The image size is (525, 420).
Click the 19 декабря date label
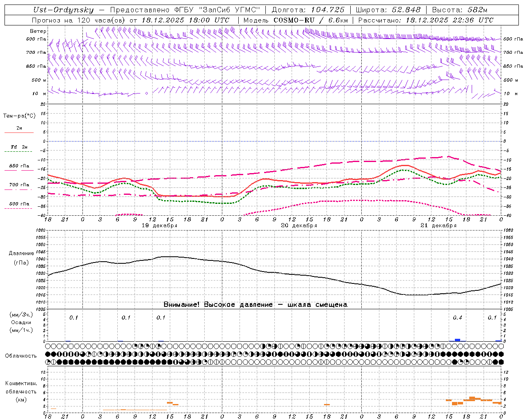(160, 226)
